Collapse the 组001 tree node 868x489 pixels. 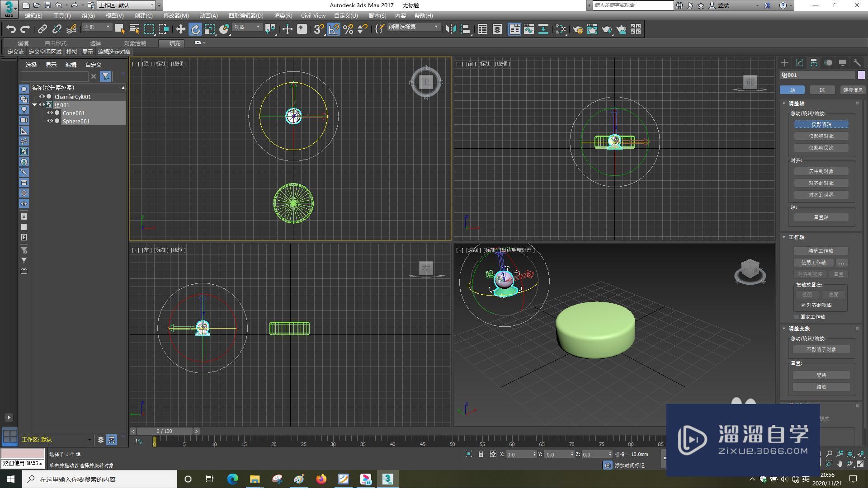34,105
